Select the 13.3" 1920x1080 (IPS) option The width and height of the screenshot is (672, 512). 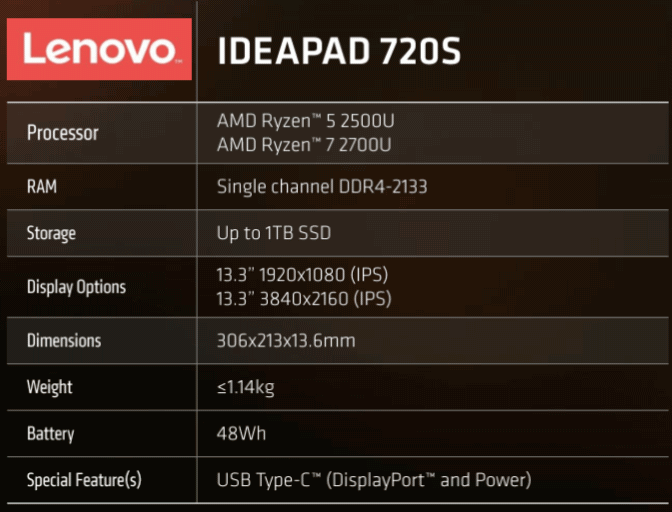[302, 275]
